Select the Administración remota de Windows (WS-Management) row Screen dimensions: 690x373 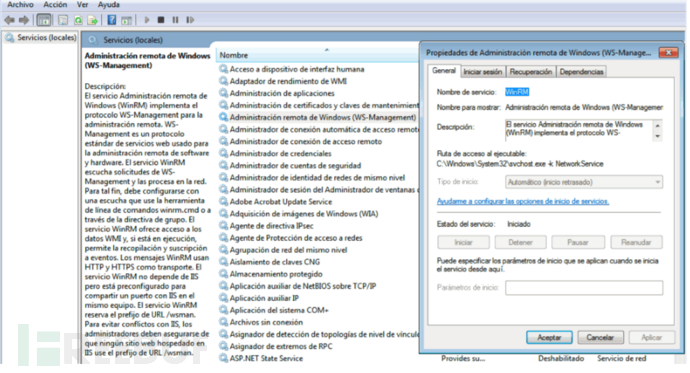point(317,117)
